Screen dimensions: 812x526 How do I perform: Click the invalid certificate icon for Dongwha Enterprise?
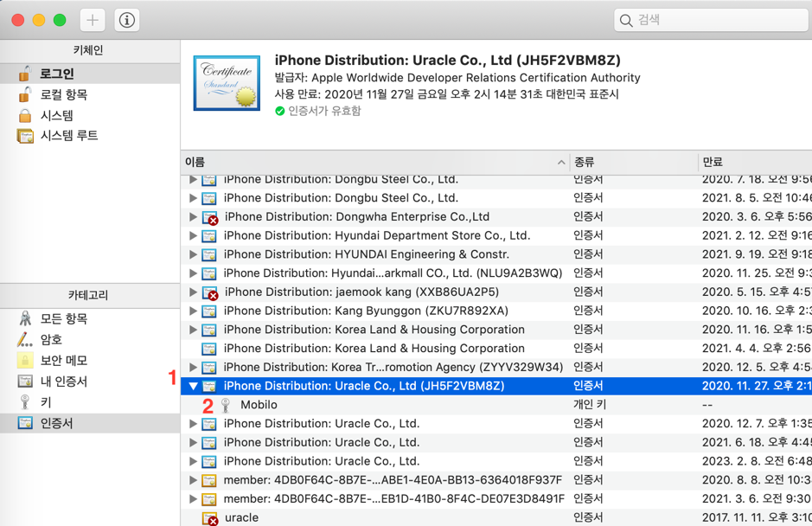tap(210, 217)
